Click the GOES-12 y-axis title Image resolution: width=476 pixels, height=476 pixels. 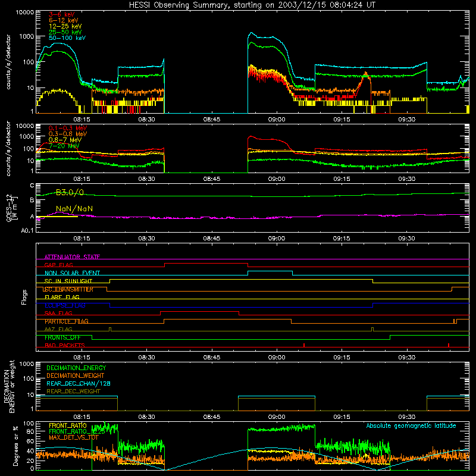[x=10, y=208]
